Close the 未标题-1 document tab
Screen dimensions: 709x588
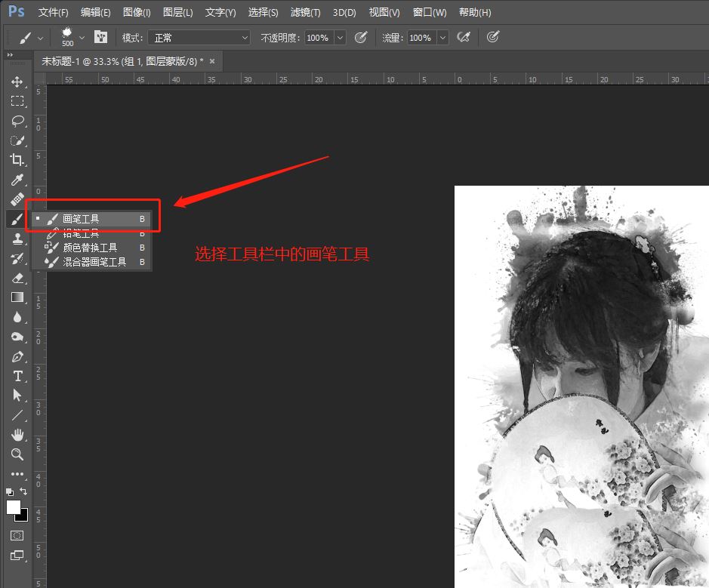[x=212, y=61]
